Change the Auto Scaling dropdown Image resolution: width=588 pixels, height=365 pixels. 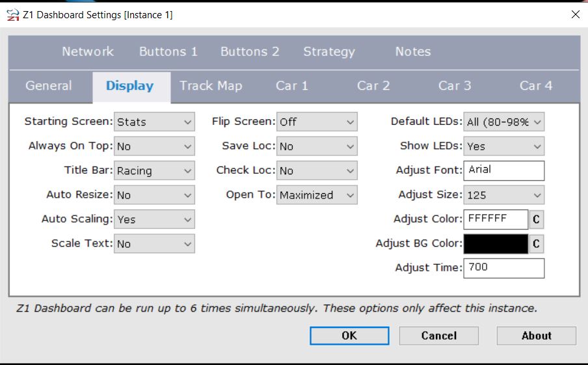[x=154, y=219]
